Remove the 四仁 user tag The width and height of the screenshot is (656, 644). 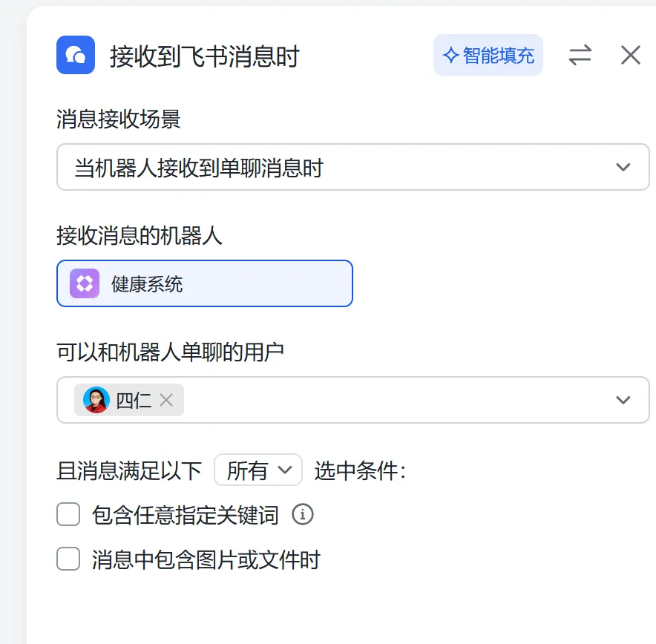[x=166, y=400]
